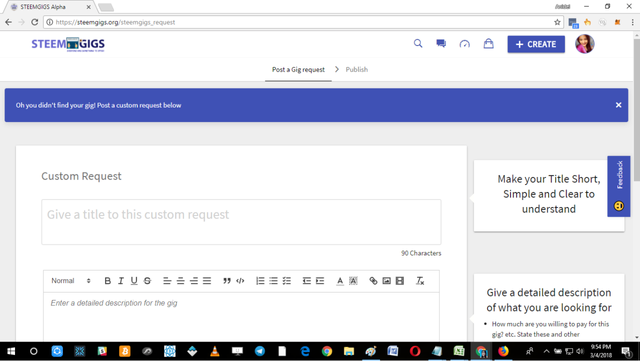Toggle italic formatting in editor toolbar

click(x=121, y=281)
